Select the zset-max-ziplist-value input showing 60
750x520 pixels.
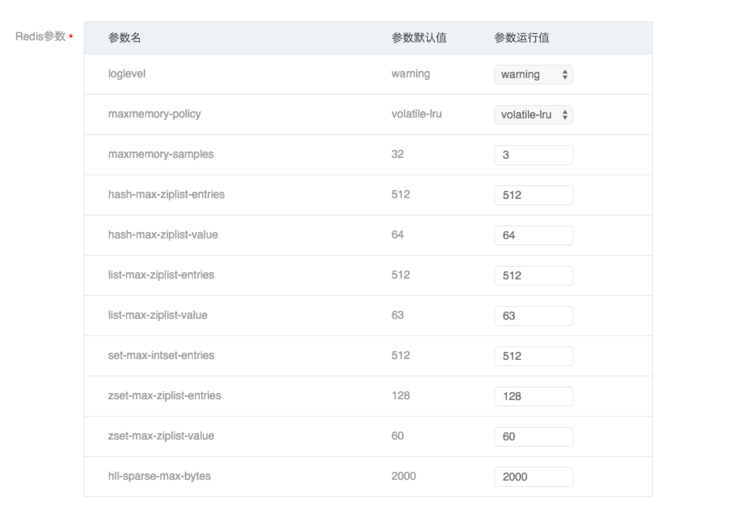(533, 437)
